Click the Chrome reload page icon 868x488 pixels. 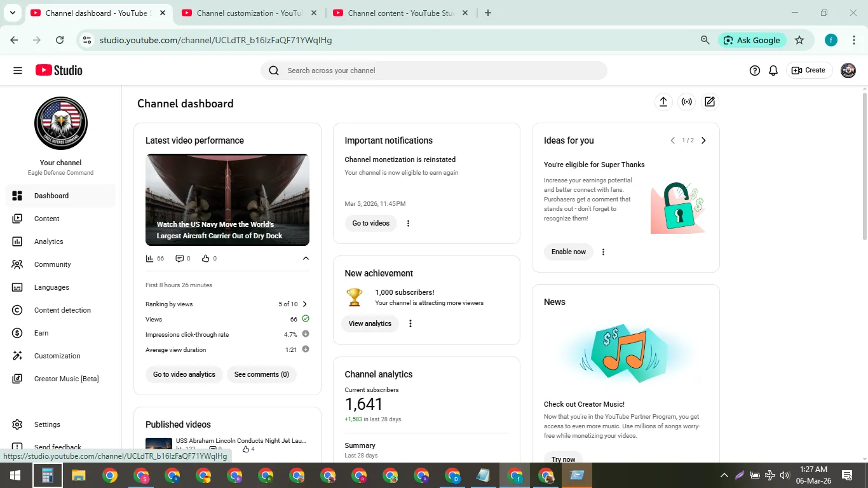[60, 40]
